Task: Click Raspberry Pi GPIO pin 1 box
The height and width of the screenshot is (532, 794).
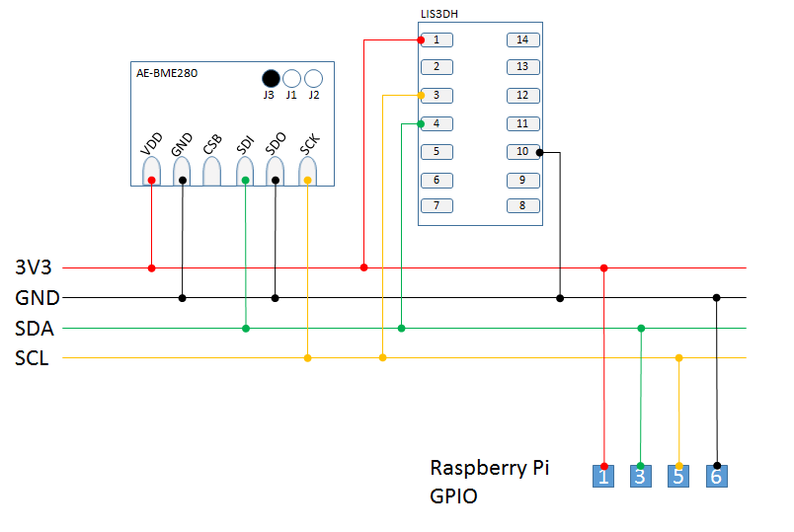Action: [x=603, y=477]
